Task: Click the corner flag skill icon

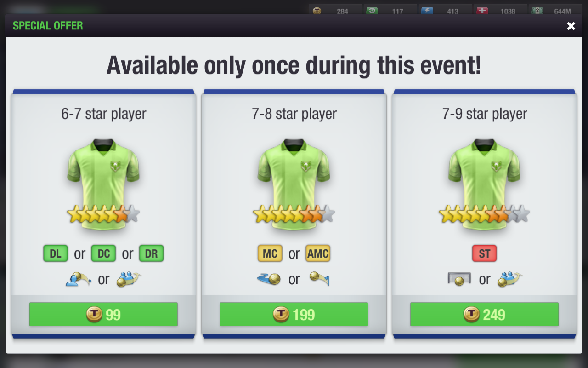Action: tap(319, 279)
